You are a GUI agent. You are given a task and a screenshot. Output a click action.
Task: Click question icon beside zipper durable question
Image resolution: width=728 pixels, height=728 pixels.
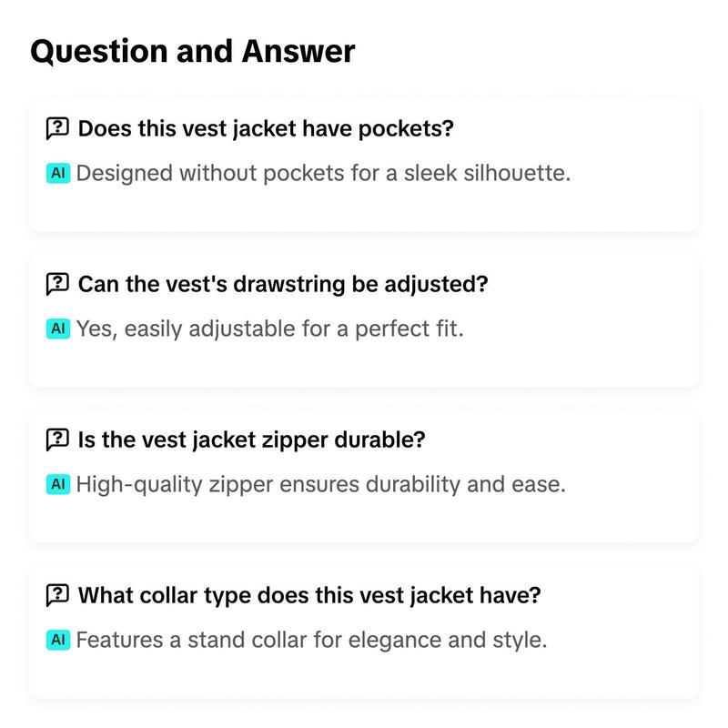pyautogui.click(x=57, y=440)
